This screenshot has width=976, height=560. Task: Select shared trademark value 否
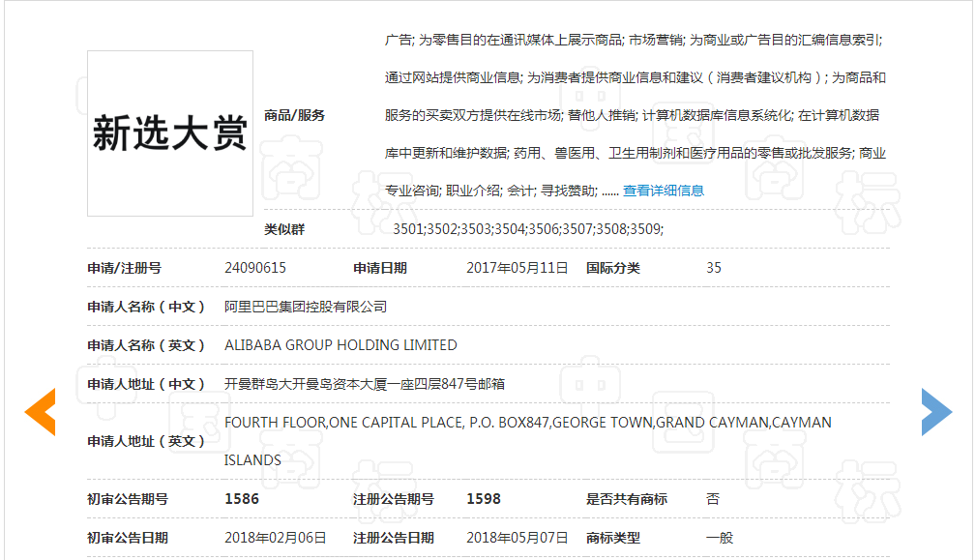713,499
